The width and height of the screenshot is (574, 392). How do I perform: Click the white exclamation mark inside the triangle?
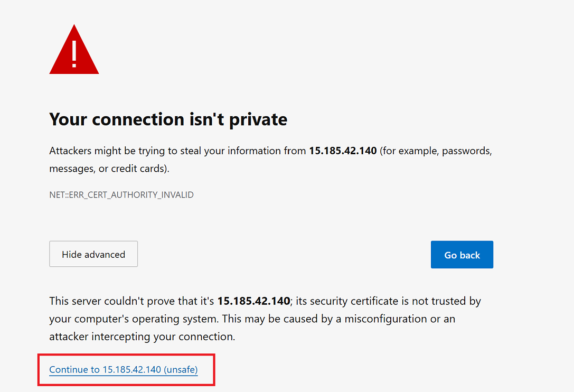point(74,53)
